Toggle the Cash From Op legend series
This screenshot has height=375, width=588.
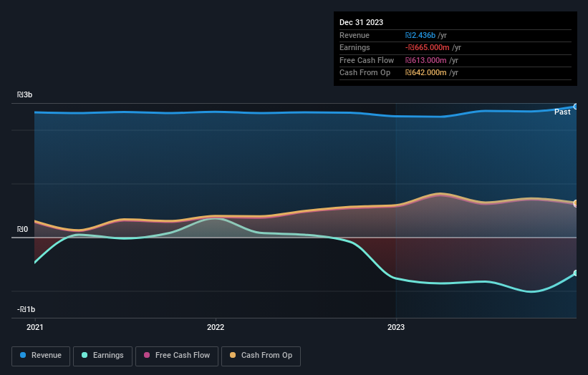261,356
